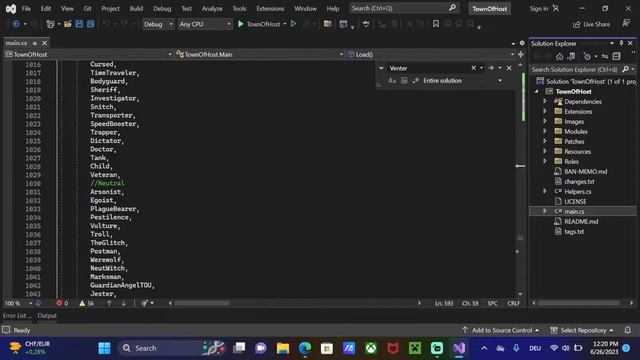Open Windows Start menu
Viewport: 640px width, 360px height.
click(104, 348)
